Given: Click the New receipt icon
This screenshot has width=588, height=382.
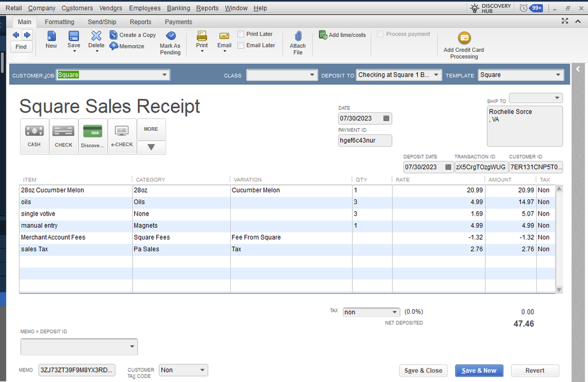Looking at the screenshot, I should click(x=51, y=36).
